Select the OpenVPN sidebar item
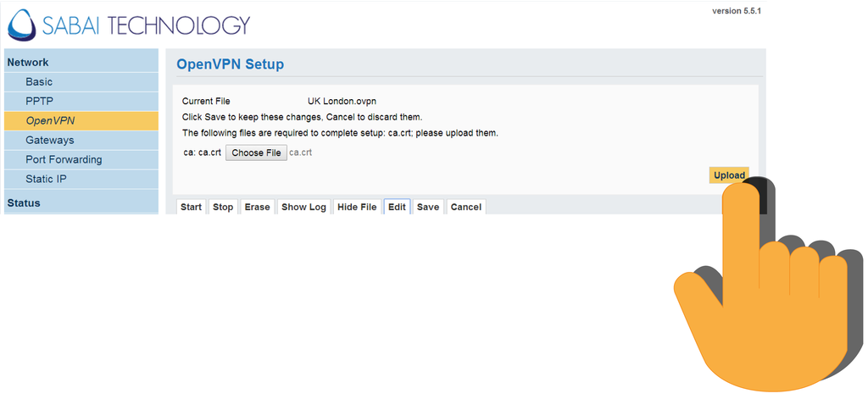This screenshot has width=868, height=399. (81, 120)
